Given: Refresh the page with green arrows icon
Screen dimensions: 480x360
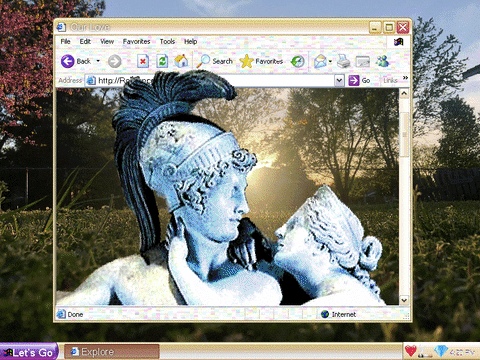Looking at the screenshot, I should (x=162, y=61).
